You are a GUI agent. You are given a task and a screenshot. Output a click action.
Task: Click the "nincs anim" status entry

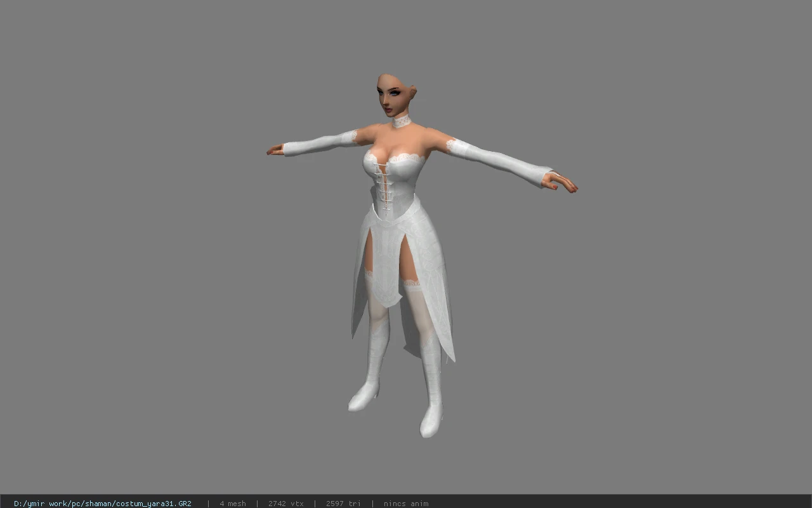pyautogui.click(x=406, y=504)
